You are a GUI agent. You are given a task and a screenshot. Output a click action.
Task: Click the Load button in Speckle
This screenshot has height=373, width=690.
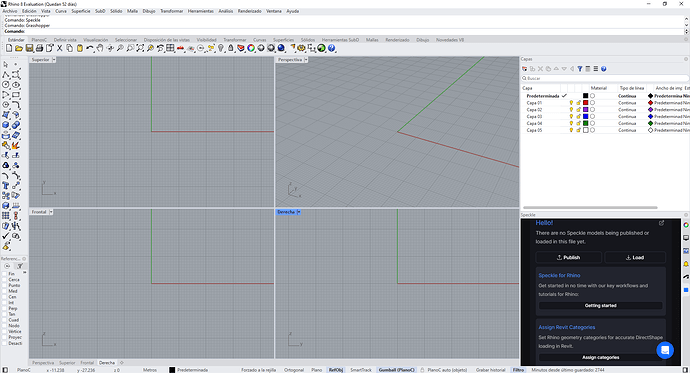tap(635, 257)
